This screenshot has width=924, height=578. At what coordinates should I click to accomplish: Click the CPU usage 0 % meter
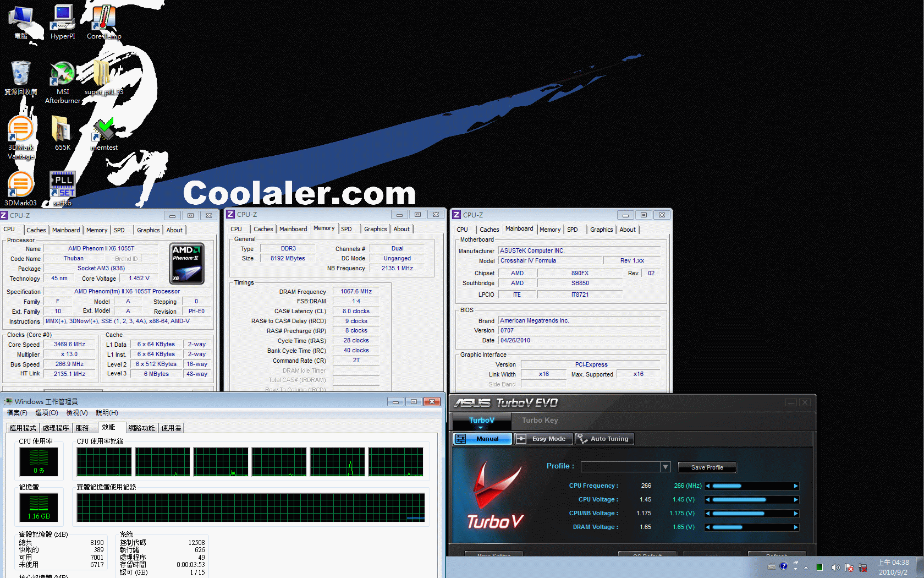tap(38, 461)
